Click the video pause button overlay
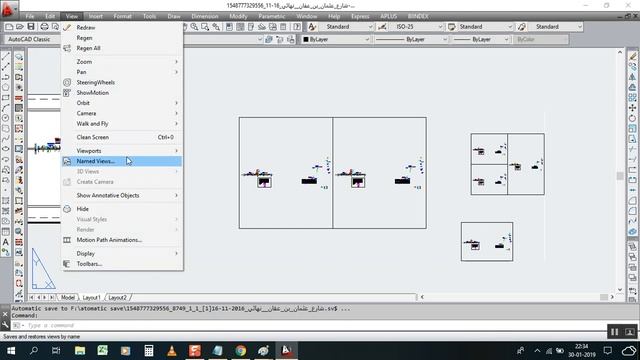Screen dimensions: 640x360 614,332
